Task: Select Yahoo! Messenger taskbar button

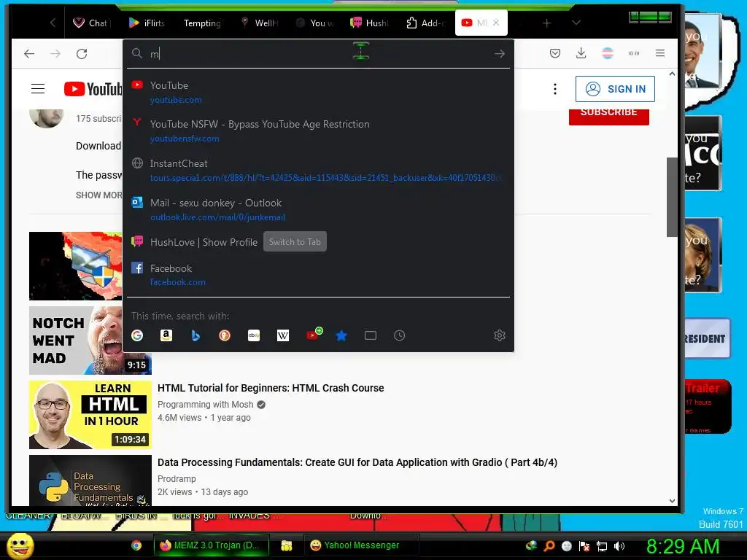Action: (x=362, y=545)
